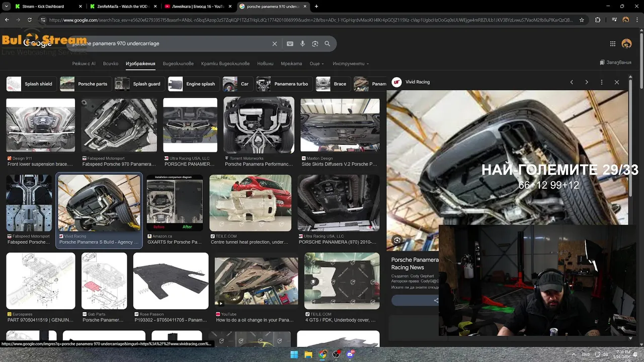Viewport: 644px width, 362px height.
Task: Show next image in preview panel
Action: [587, 82]
